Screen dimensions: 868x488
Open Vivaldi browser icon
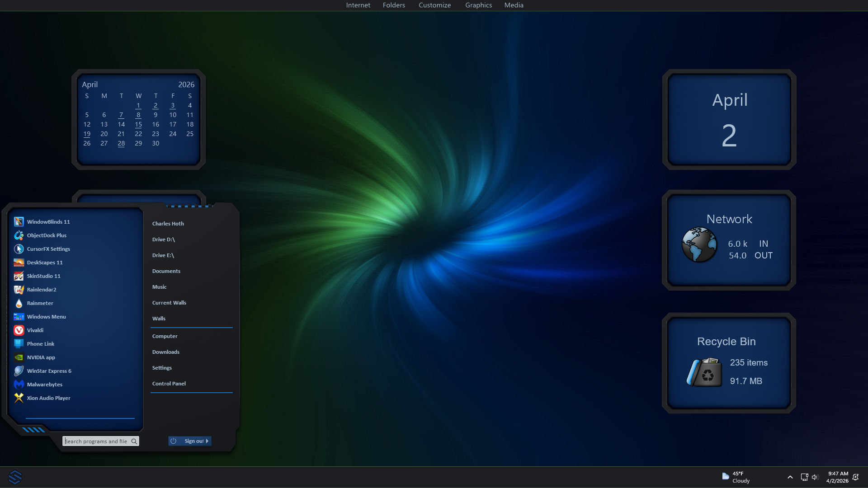click(x=19, y=330)
